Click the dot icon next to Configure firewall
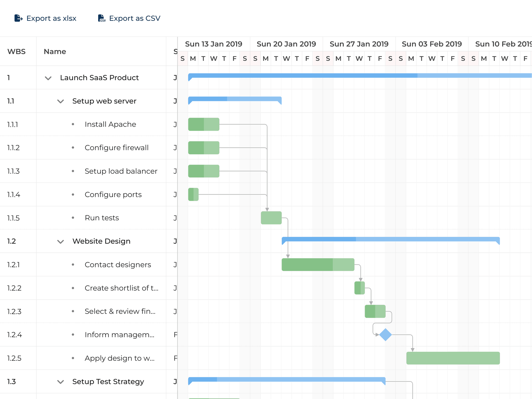 click(x=73, y=148)
